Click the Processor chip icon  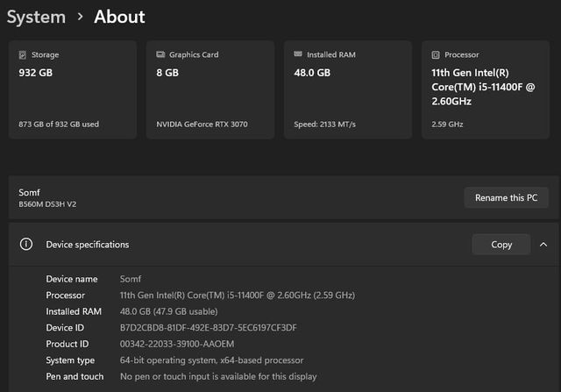[x=436, y=54]
